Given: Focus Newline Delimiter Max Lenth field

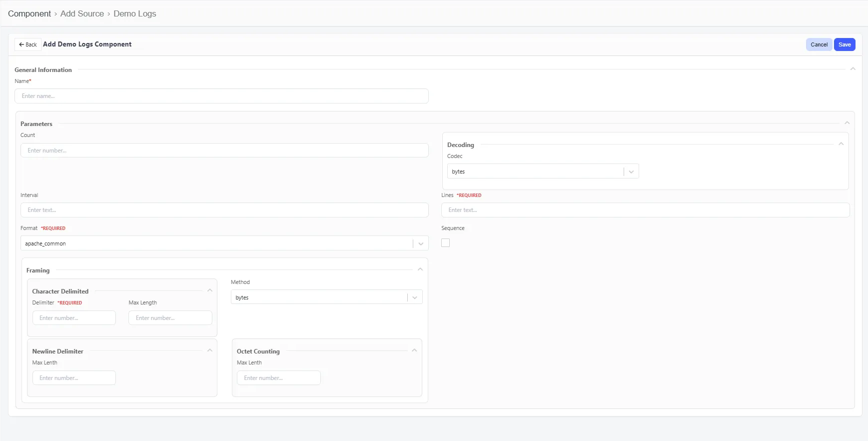Looking at the screenshot, I should pyautogui.click(x=74, y=378).
